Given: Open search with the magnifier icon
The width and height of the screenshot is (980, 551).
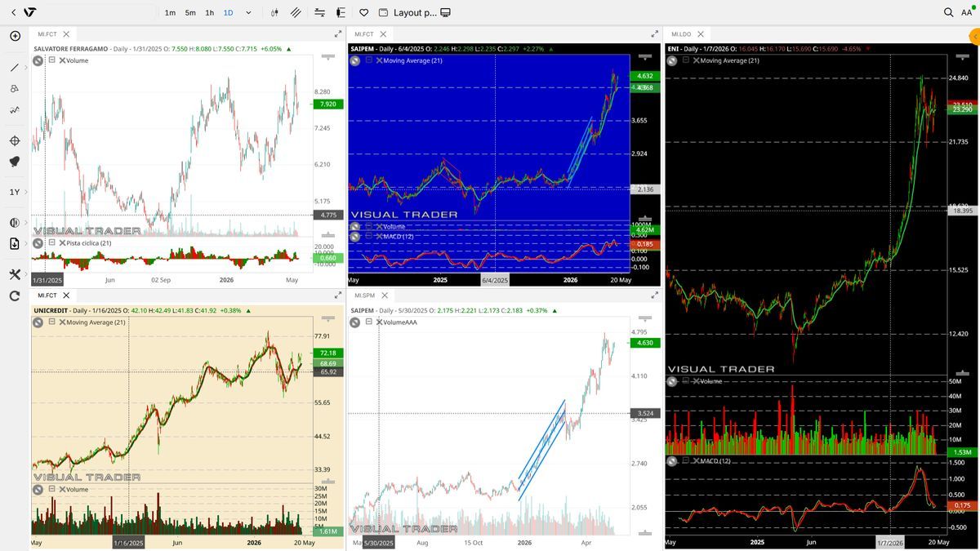Looking at the screenshot, I should [x=948, y=12].
